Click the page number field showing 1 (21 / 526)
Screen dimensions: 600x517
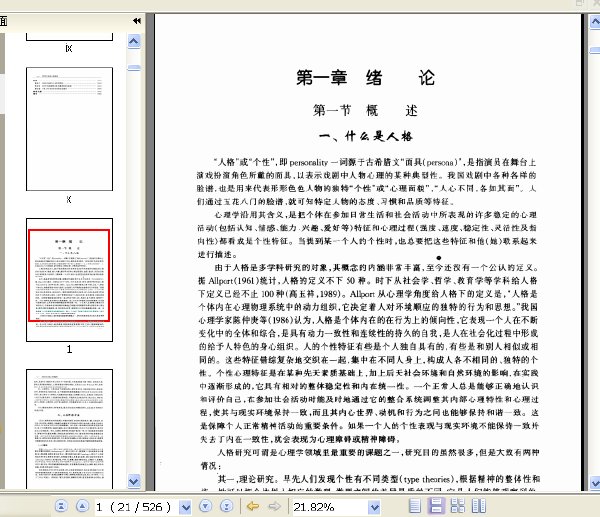137,507
